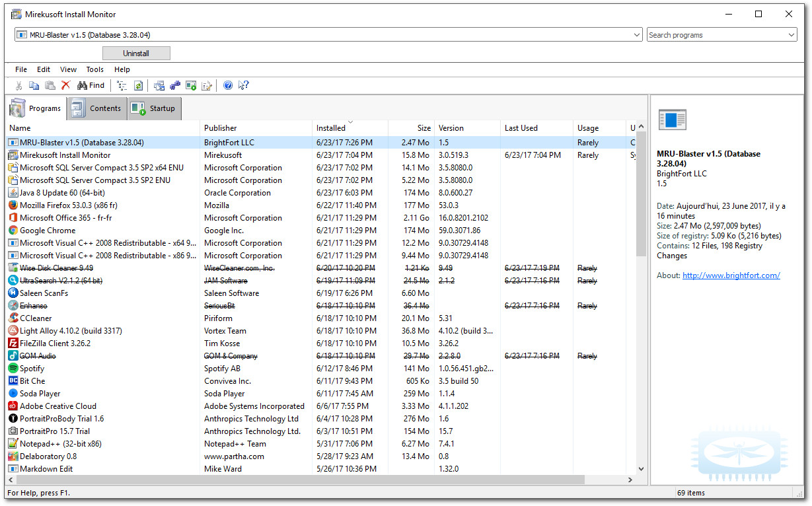
Task: Click the horizontal scrollbar right arrow
Action: click(x=630, y=480)
